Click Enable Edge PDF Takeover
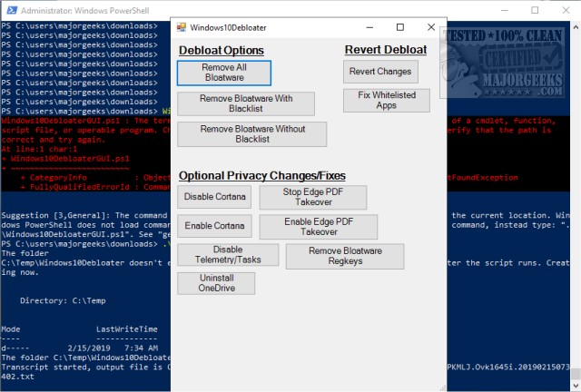 coord(319,227)
